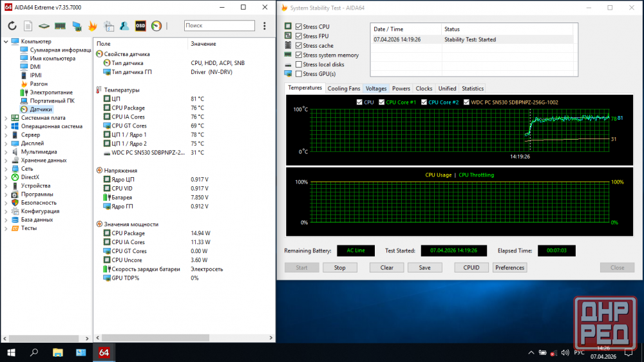The height and width of the screenshot is (362, 644).
Task: Open the OSD panel toolbar icon
Action: (140, 26)
